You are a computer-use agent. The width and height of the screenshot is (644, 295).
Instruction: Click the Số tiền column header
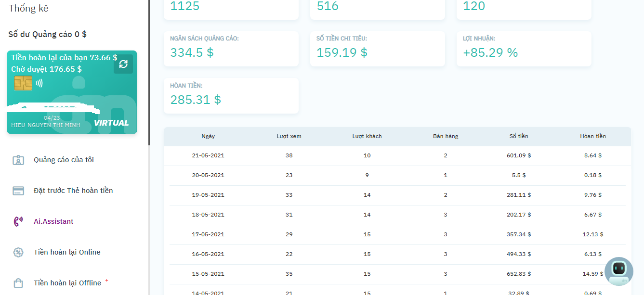[519, 136]
